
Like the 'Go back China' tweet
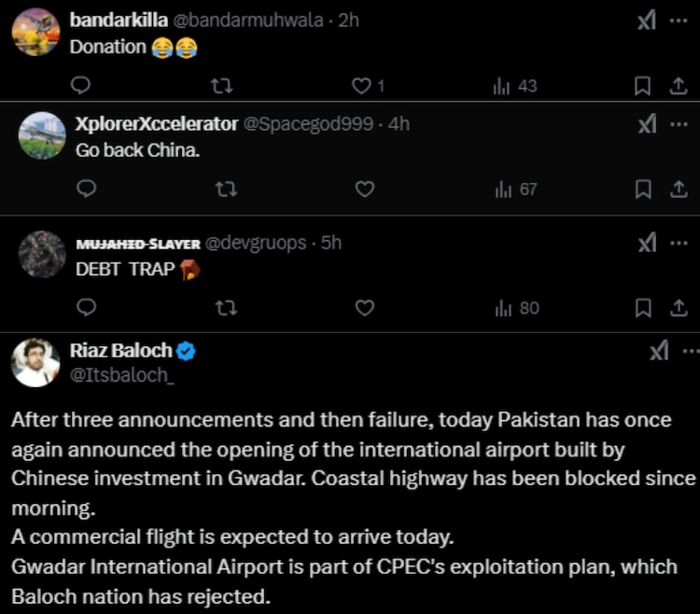click(365, 188)
